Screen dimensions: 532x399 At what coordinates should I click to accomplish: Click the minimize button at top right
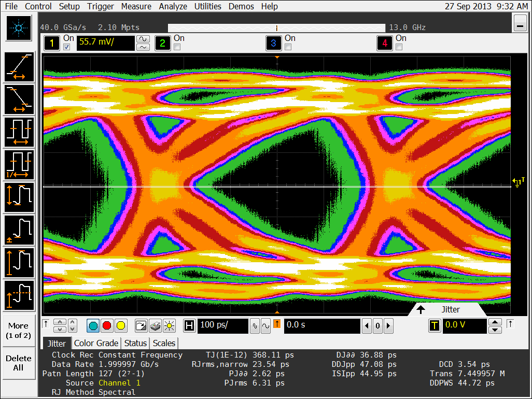(x=520, y=23)
